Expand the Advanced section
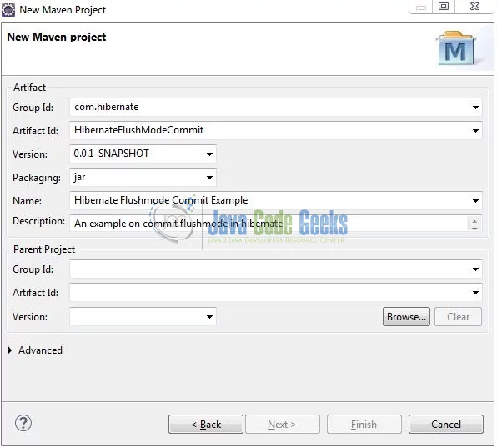Image resolution: width=497 pixels, height=448 pixels. (x=10, y=350)
